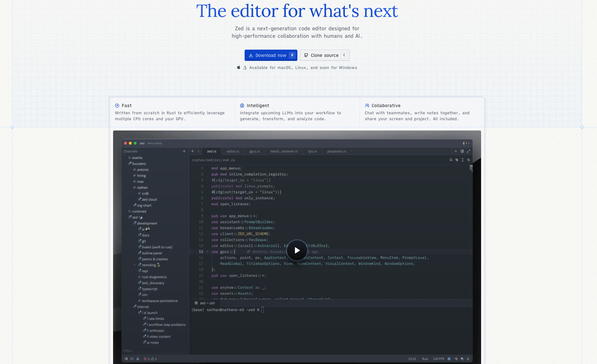
Task: Click the Download now button
Action: (x=271, y=55)
